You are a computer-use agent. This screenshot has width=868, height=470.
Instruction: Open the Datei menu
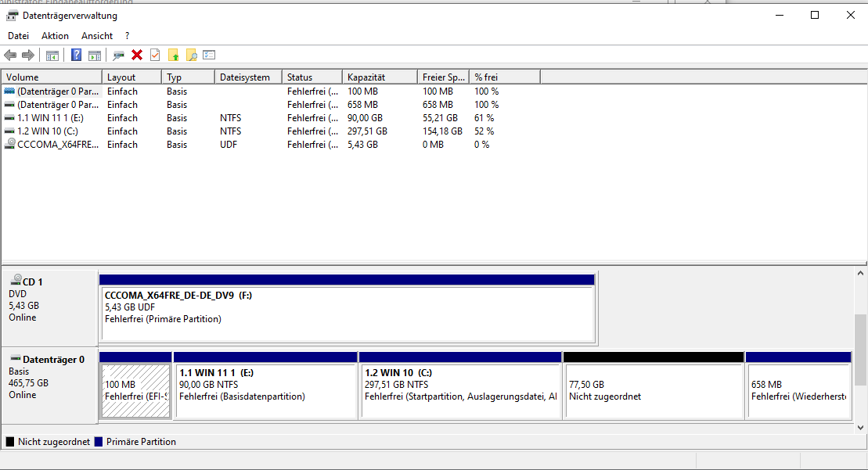pos(18,35)
